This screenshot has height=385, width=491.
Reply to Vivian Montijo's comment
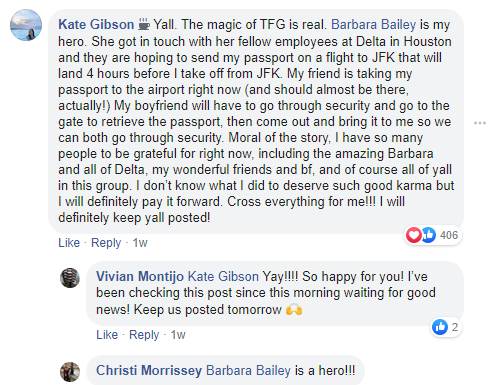coord(144,335)
